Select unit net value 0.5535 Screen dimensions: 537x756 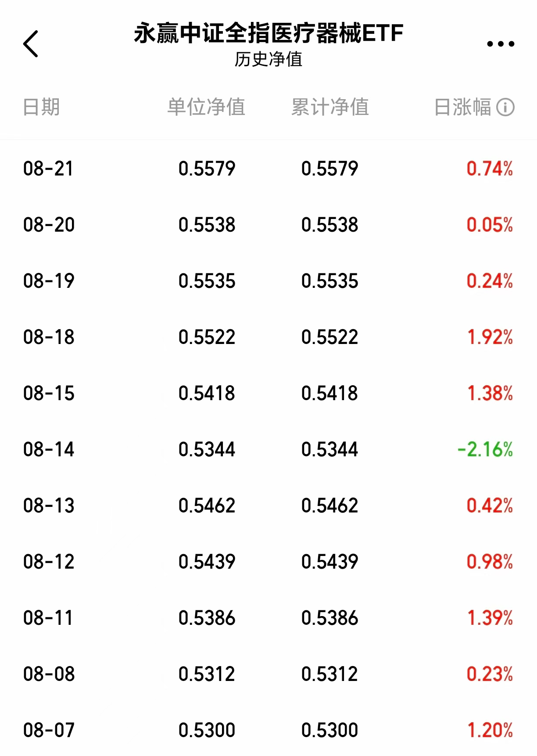tap(207, 281)
